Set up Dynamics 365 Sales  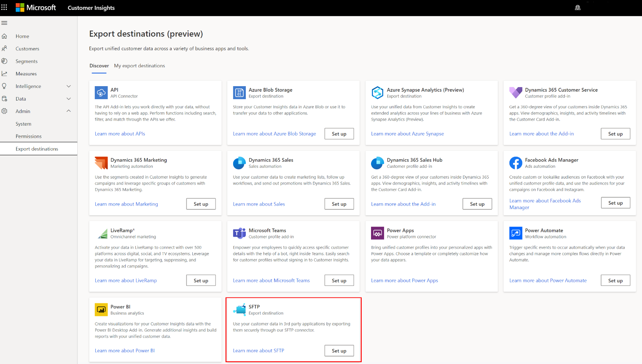[339, 204]
